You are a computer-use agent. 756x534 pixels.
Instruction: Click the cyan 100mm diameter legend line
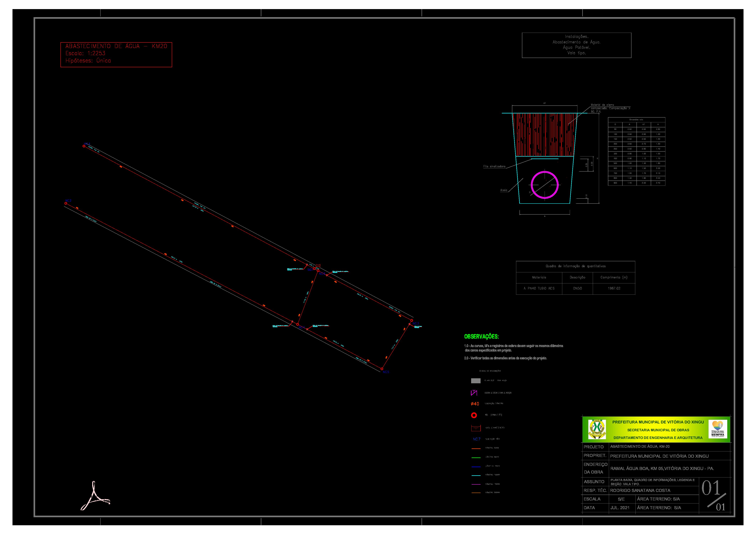476,475
